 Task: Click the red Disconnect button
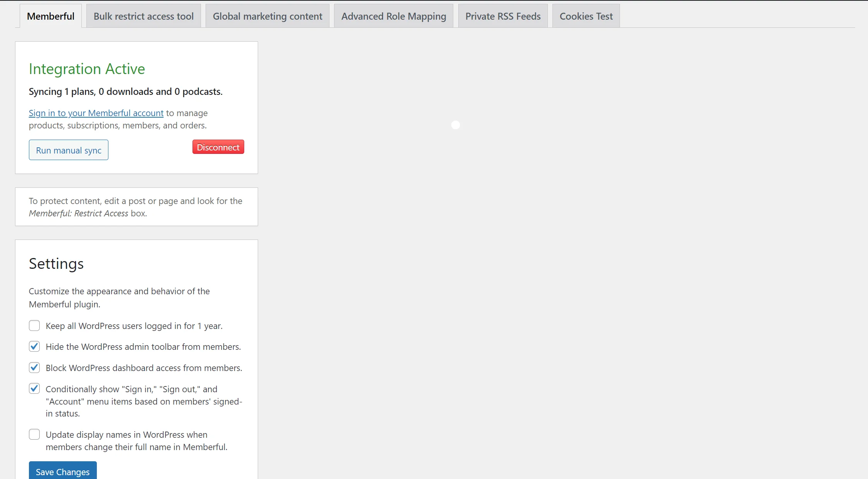click(218, 147)
